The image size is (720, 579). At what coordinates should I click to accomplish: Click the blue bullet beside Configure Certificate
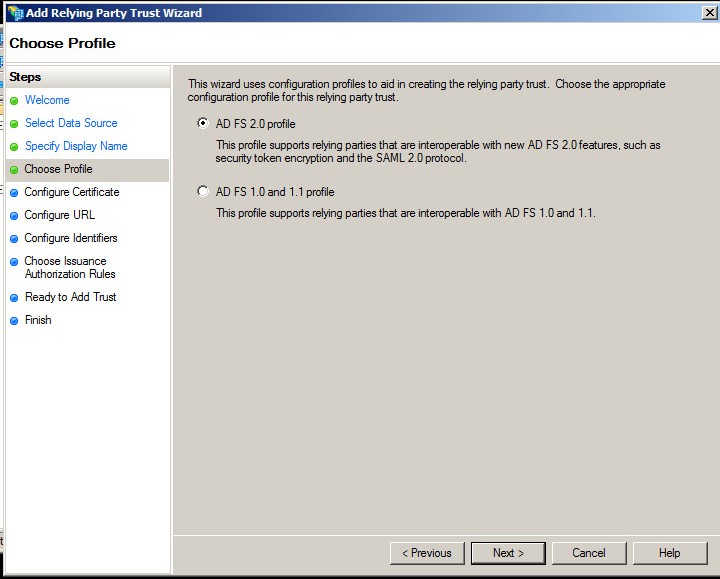(14, 192)
